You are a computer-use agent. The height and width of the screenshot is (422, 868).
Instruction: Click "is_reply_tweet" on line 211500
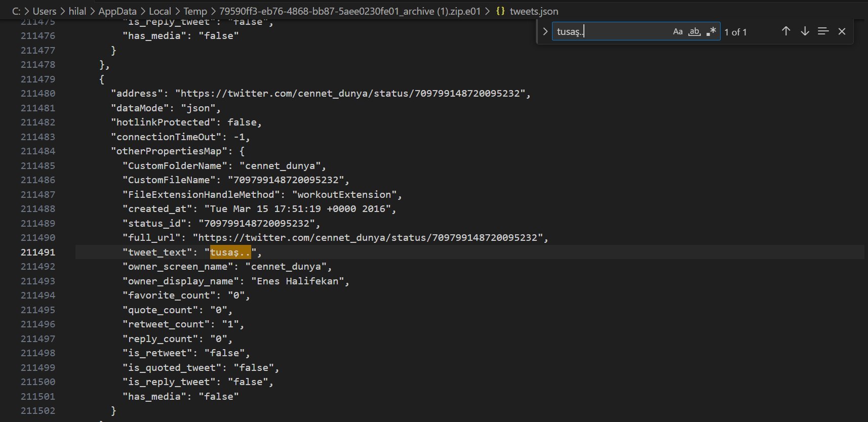tap(170, 382)
